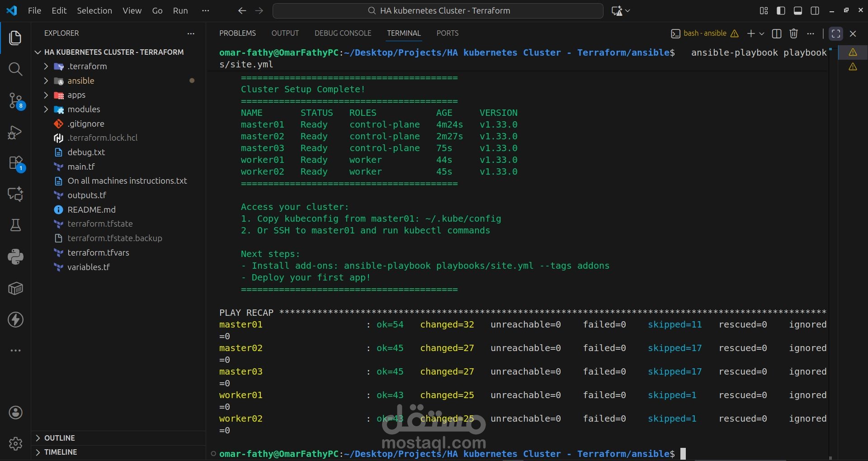
Task: Open the terminal profile dropdown chevron
Action: pyautogui.click(x=763, y=33)
